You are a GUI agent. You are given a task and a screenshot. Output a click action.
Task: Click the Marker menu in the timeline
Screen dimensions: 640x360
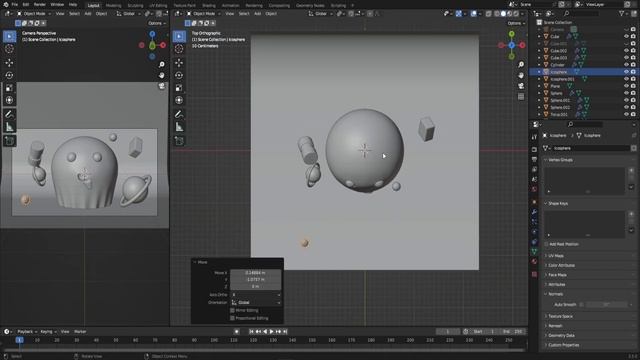pos(80,332)
